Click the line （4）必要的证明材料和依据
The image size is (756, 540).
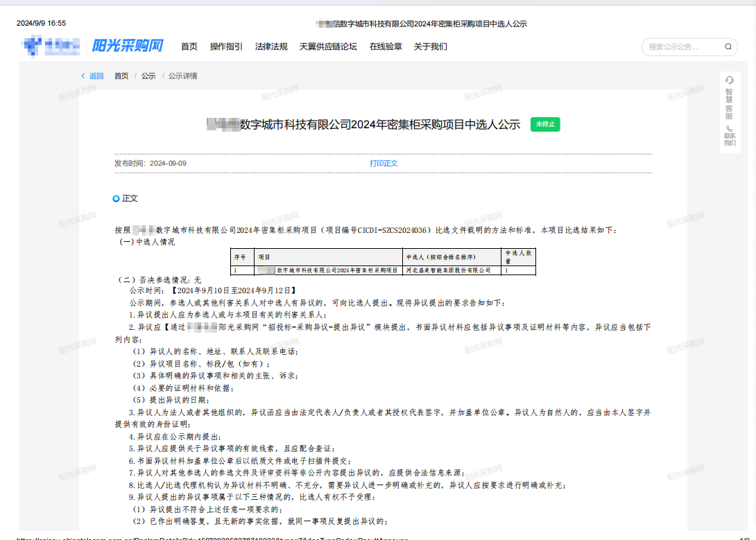tap(183, 388)
